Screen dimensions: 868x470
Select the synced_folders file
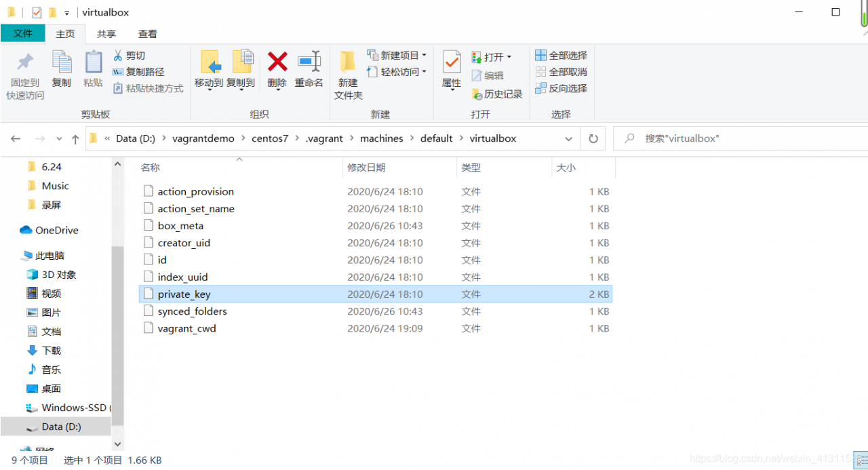[x=375, y=311]
